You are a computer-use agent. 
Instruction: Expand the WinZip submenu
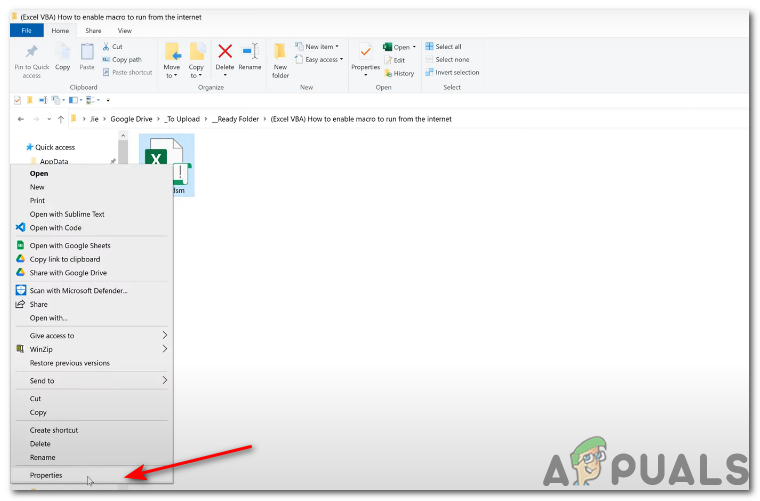coord(165,349)
